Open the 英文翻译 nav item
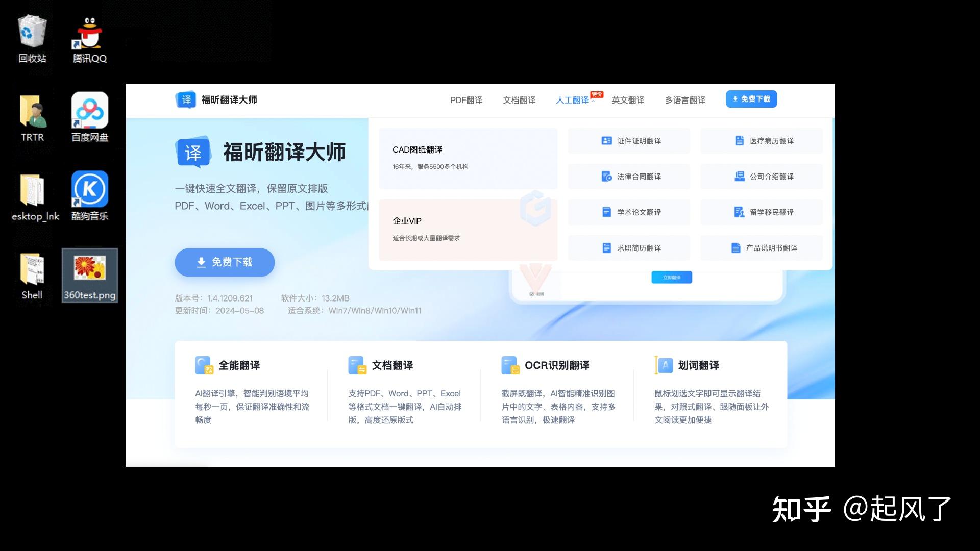 628,100
